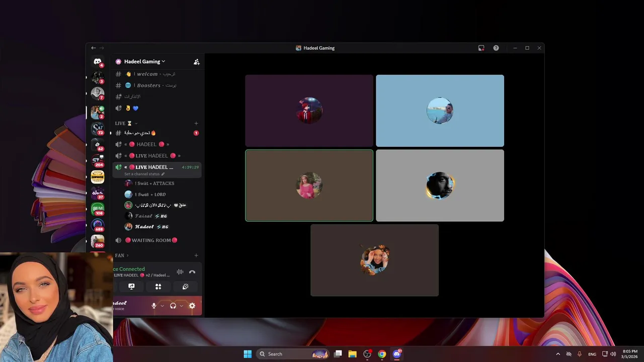Open server with badge 3 in sidebar
This screenshot has height=362, width=644.
(x=97, y=77)
